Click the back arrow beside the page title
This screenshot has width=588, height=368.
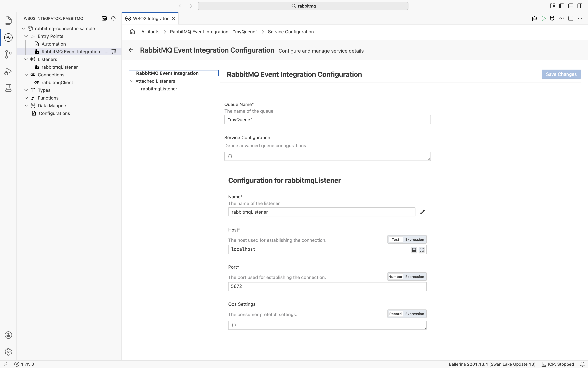click(131, 50)
